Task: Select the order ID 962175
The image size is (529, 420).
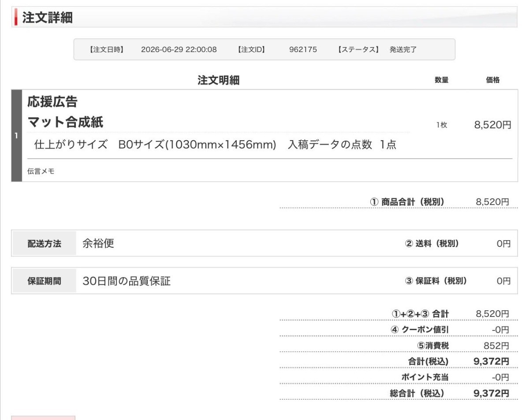Action: click(303, 49)
